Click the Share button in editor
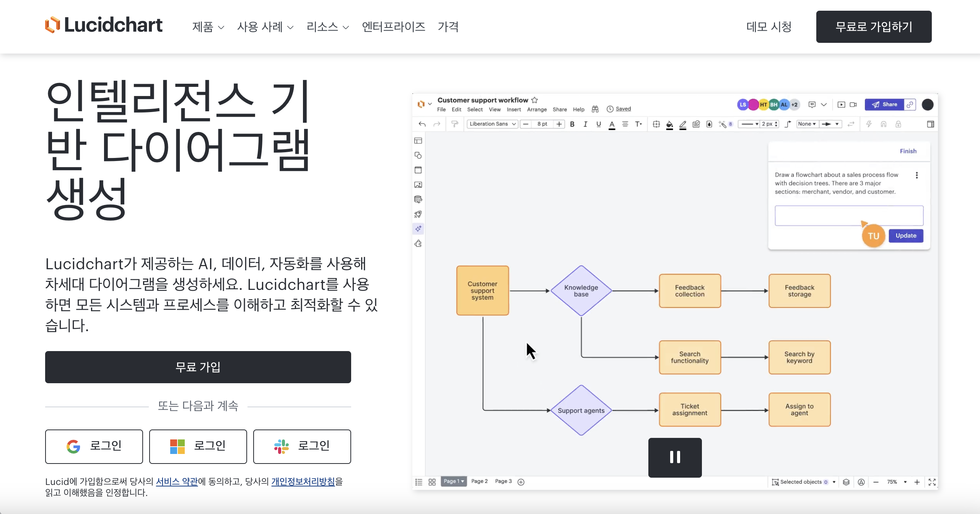The height and width of the screenshot is (514, 980). [884, 104]
